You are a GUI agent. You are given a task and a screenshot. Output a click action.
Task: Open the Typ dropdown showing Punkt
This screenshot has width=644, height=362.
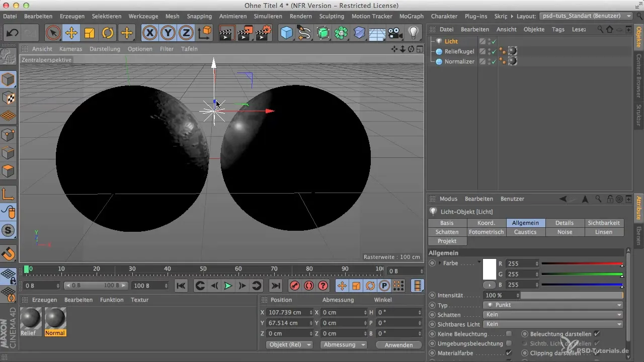pyautogui.click(x=553, y=305)
